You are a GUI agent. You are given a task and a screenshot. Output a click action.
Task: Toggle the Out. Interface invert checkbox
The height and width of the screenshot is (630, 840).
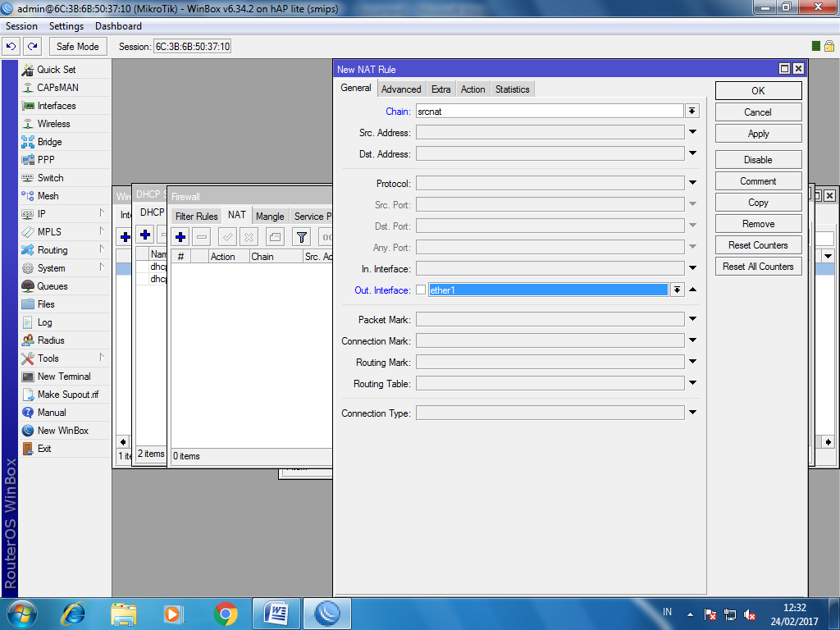click(x=421, y=290)
